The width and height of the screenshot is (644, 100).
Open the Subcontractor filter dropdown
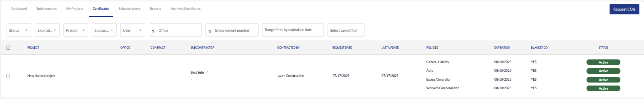click(104, 30)
